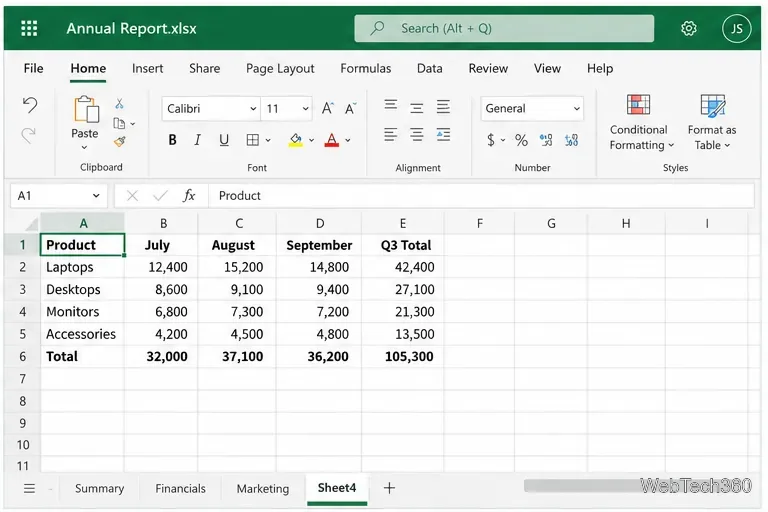The height and width of the screenshot is (512, 768).
Task: Apply borders to cells
Action: [x=253, y=140]
